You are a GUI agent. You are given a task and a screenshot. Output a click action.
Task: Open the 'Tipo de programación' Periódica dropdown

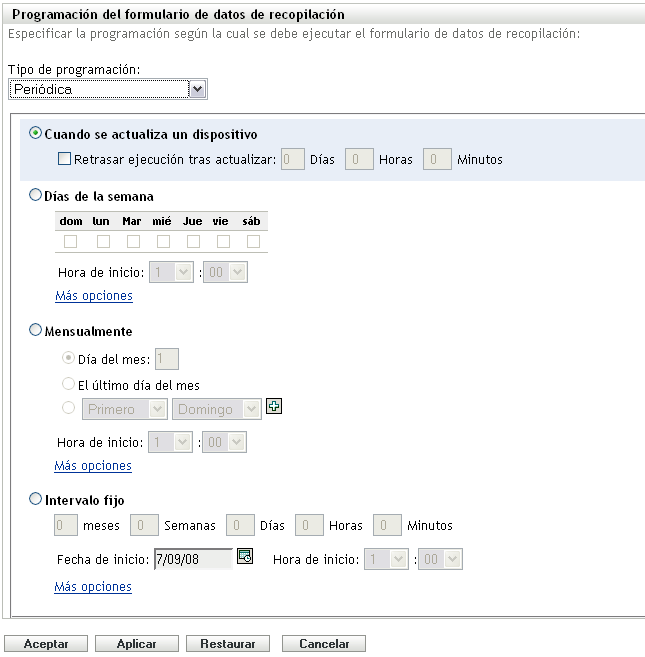[x=108, y=89]
